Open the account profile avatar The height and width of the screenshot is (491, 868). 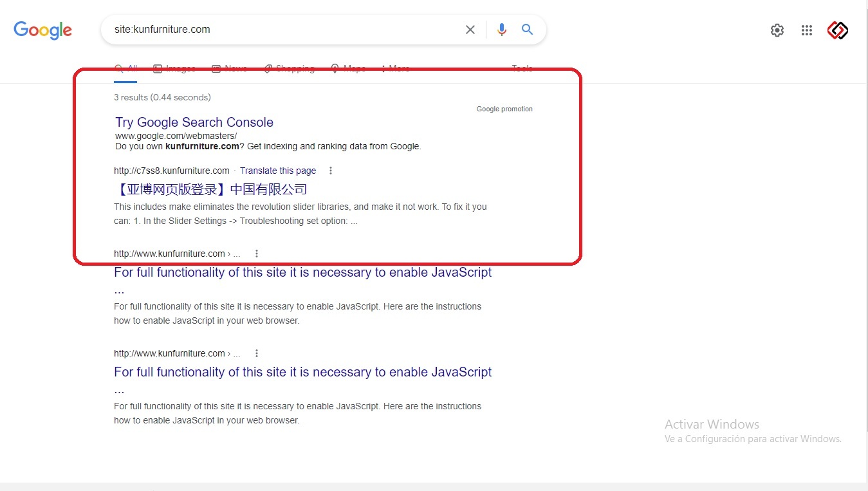pos(838,30)
